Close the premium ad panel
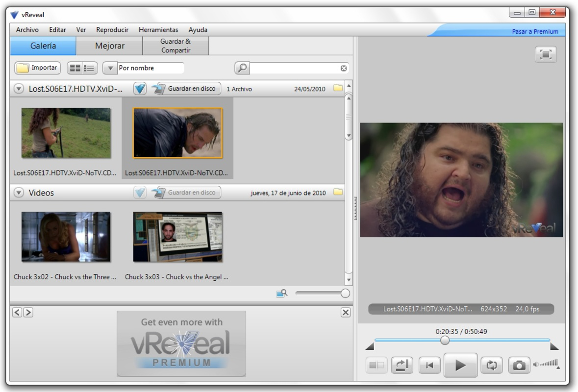The height and width of the screenshot is (392, 578). [346, 313]
